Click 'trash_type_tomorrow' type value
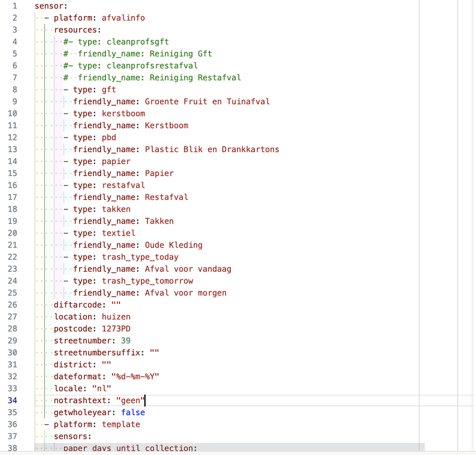The width and height of the screenshot is (476, 455). click(x=147, y=281)
